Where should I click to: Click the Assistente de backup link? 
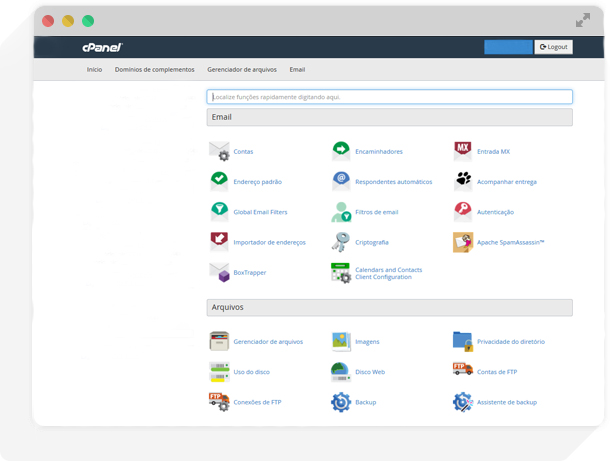[x=507, y=402]
